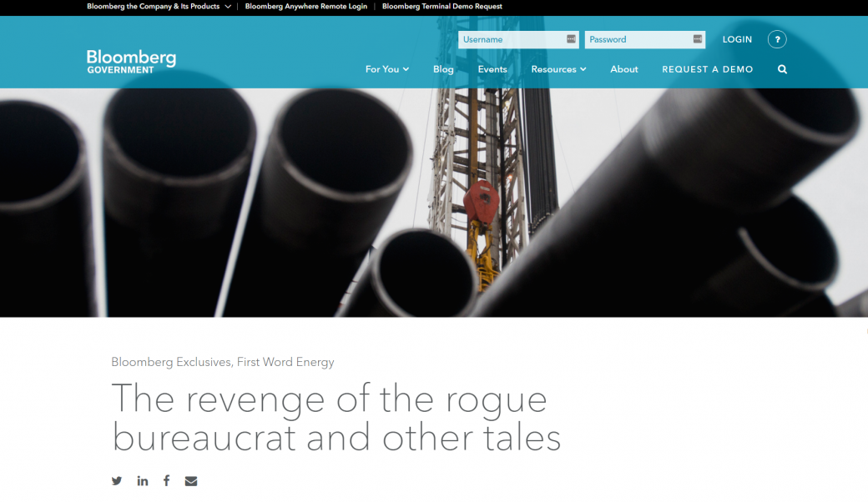Expand the Resources navigation dropdown
The width and height of the screenshot is (868, 502).
(x=558, y=69)
